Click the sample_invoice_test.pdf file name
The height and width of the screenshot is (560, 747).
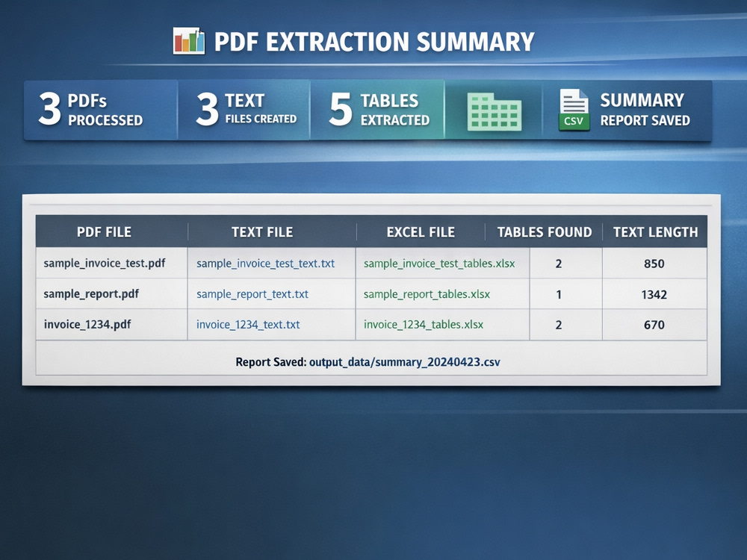[105, 264]
